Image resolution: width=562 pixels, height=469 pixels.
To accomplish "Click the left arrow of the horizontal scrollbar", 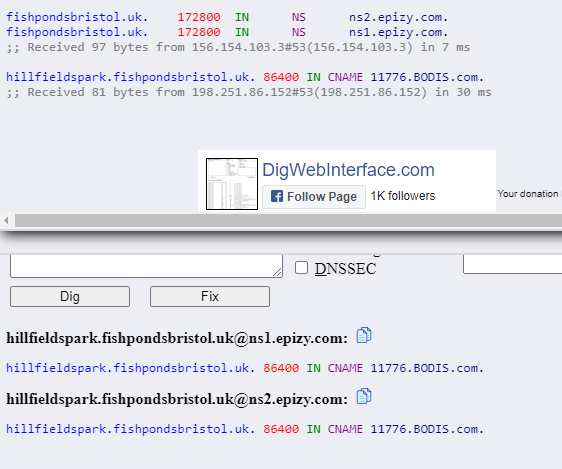I will (x=6, y=221).
